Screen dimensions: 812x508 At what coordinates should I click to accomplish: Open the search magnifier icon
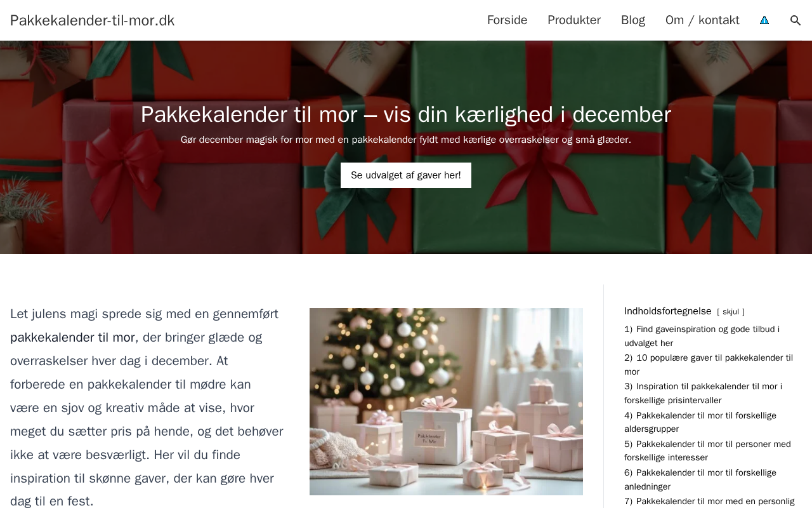click(x=795, y=20)
